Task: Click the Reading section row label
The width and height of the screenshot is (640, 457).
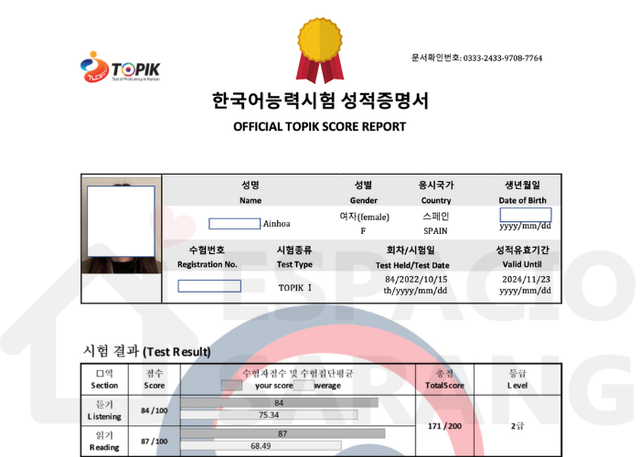Action: [104, 441]
